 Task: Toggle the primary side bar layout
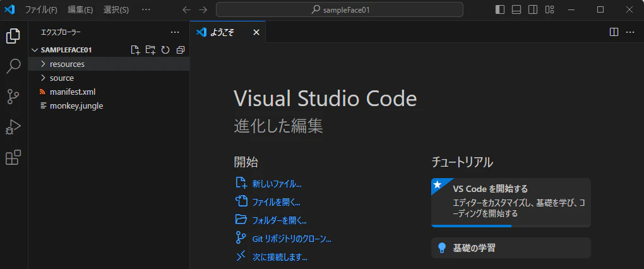coord(500,9)
